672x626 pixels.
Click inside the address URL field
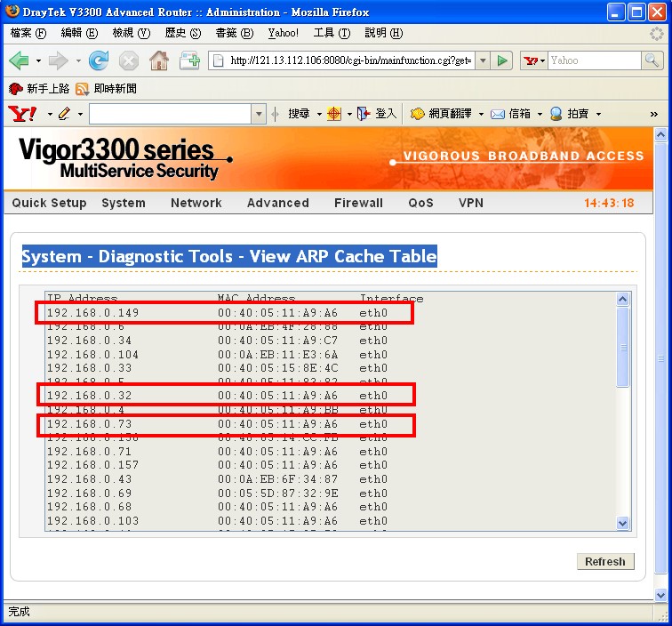pos(347,60)
